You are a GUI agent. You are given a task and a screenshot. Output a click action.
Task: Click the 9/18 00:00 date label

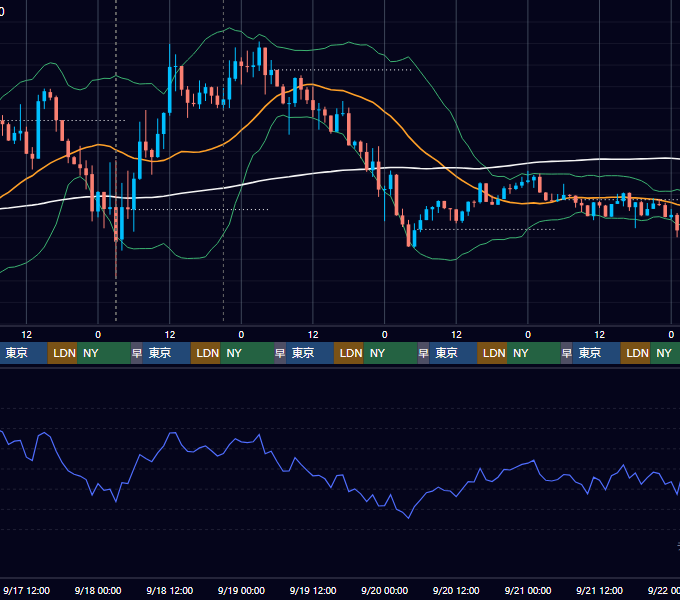[x=98, y=590]
